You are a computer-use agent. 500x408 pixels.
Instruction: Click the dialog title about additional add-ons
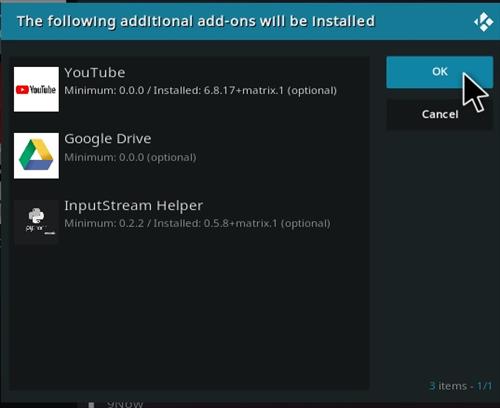(x=196, y=21)
